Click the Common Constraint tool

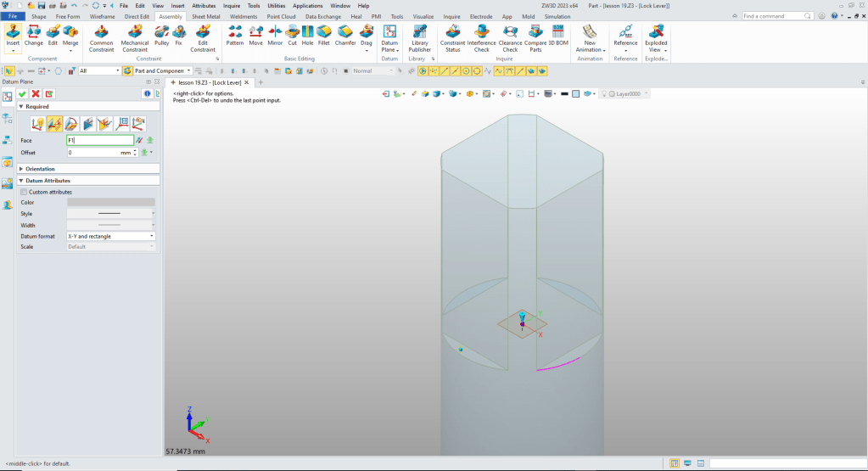pos(101,38)
